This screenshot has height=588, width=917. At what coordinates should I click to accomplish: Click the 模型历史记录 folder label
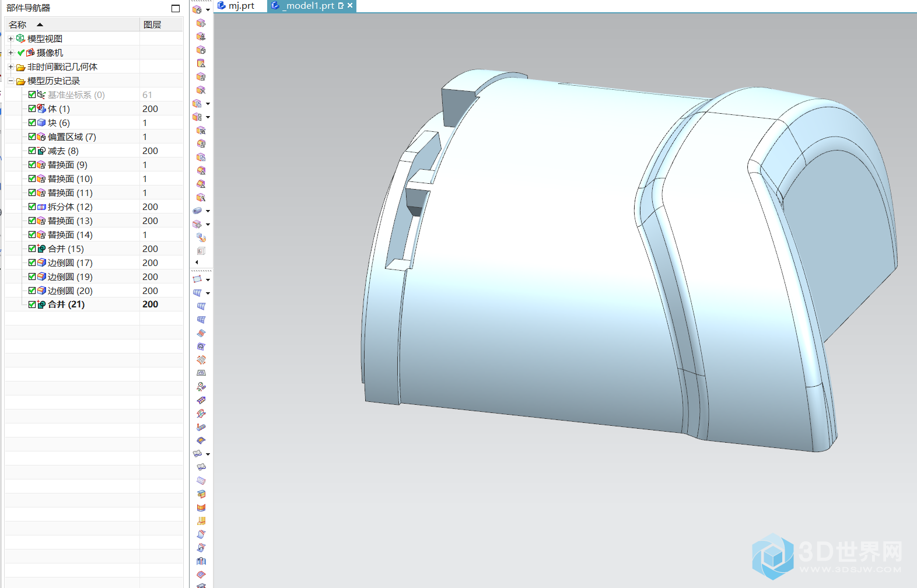[x=54, y=80]
